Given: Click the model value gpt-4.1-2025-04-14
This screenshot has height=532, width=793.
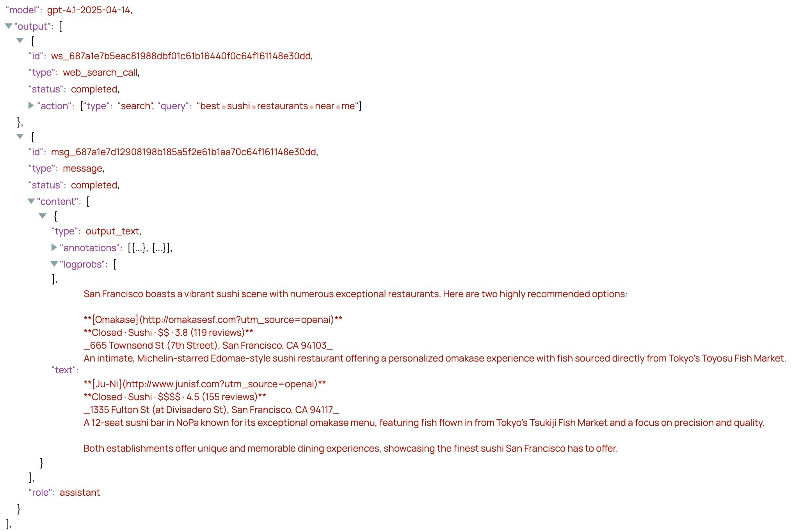Looking at the screenshot, I should pyautogui.click(x=89, y=10).
